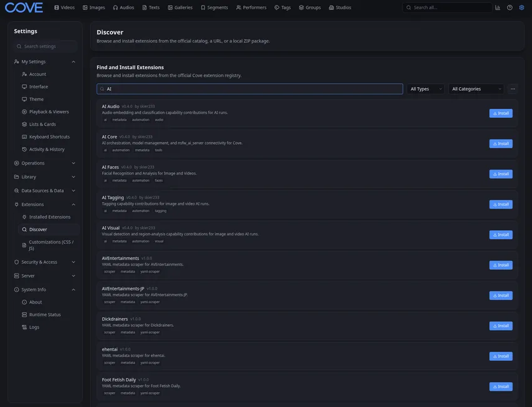Click the Foot Fetish Daily extension title

(x=119, y=379)
